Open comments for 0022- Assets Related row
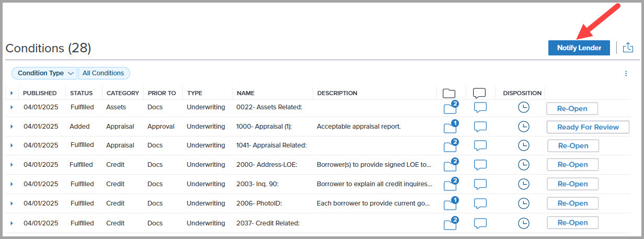Screen dimensions: 644x239 click(480, 107)
